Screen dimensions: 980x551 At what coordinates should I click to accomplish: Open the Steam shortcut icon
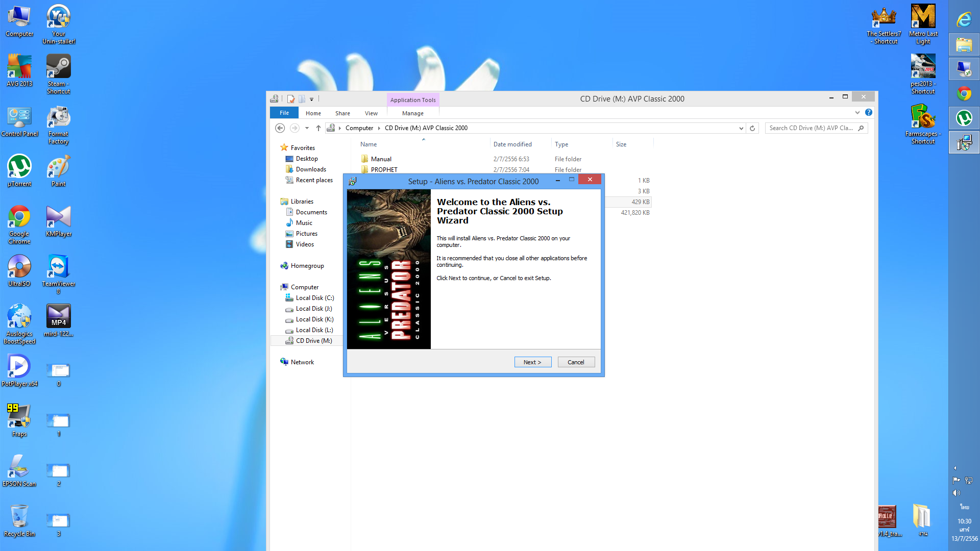click(59, 67)
